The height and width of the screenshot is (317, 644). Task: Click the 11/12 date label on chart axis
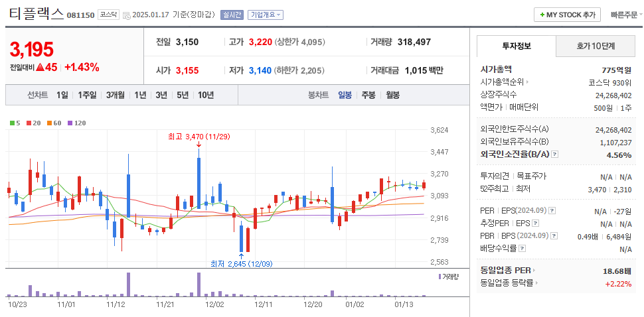[x=116, y=304]
